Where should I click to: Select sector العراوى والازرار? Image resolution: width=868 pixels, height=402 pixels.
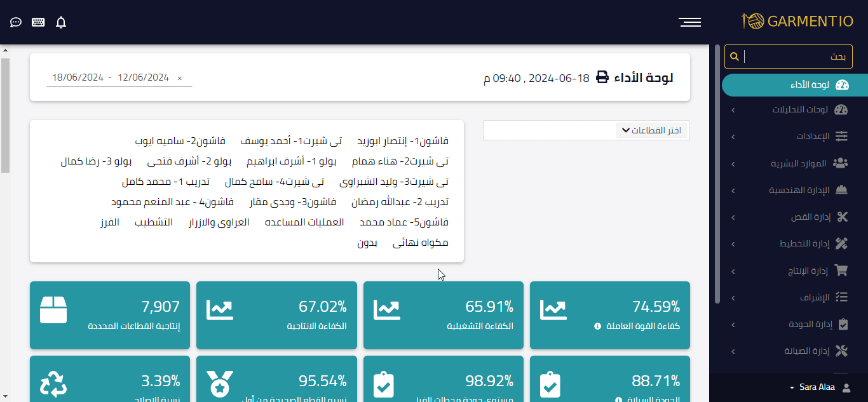pos(219,222)
